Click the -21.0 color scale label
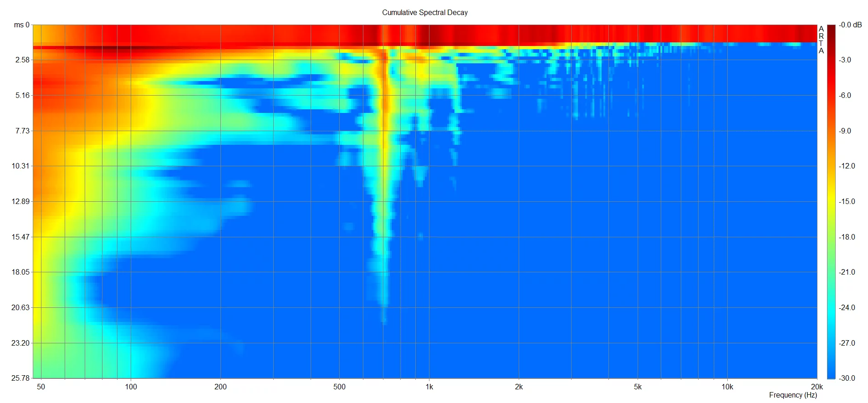Viewport: 868px width, 403px height. 847,272
